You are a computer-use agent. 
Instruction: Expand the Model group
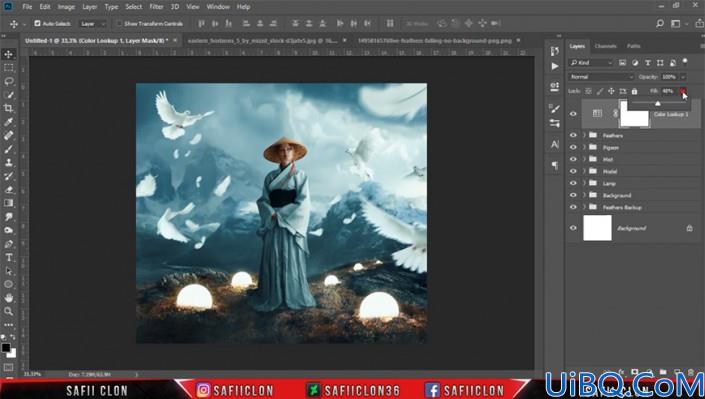[584, 171]
